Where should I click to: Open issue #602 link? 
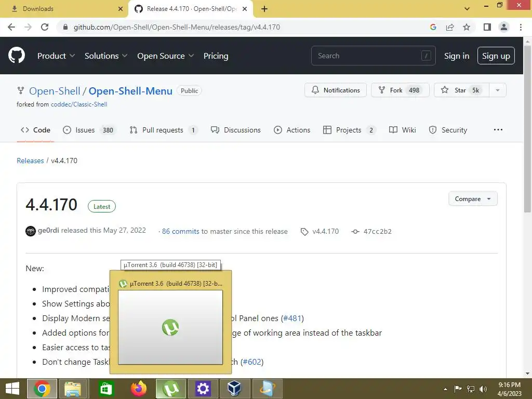coord(252,362)
